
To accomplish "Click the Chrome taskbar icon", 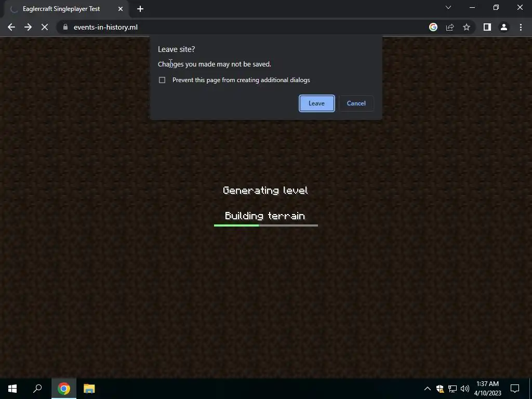I will click(64, 389).
